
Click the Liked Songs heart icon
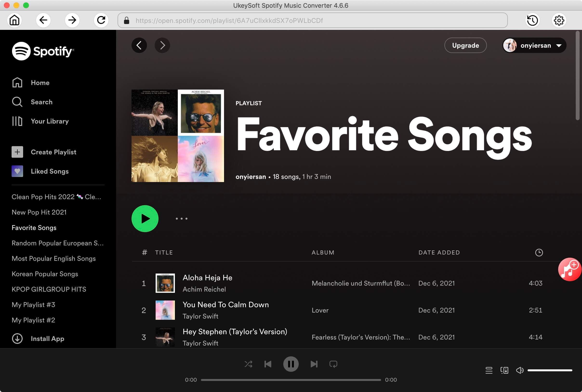pos(17,171)
